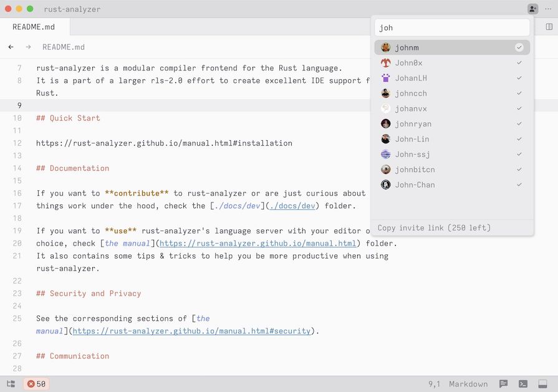This screenshot has height=392, width=558.
Task: Select the README.md tab
Action: tap(34, 27)
